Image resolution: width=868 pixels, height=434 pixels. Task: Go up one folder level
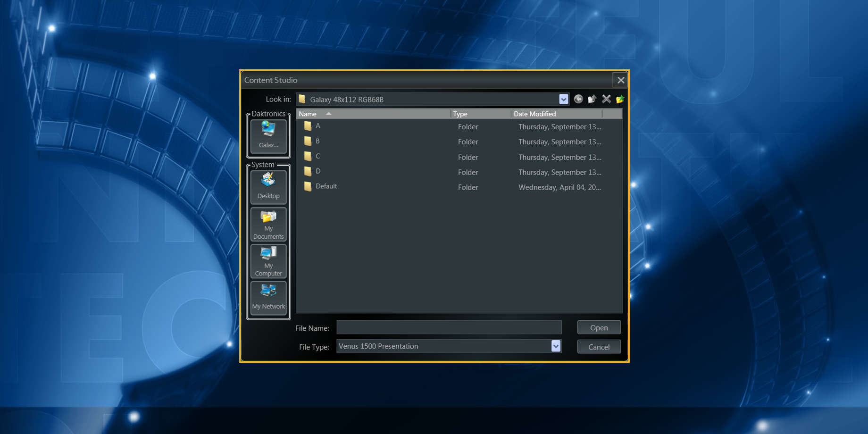click(592, 99)
